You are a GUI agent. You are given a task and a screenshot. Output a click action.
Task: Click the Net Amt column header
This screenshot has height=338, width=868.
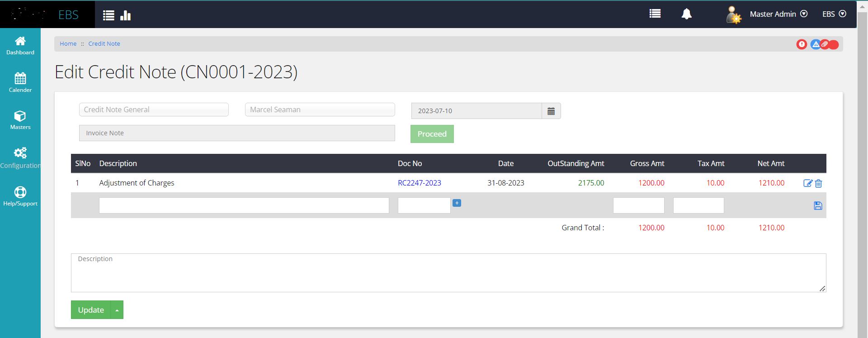771,163
